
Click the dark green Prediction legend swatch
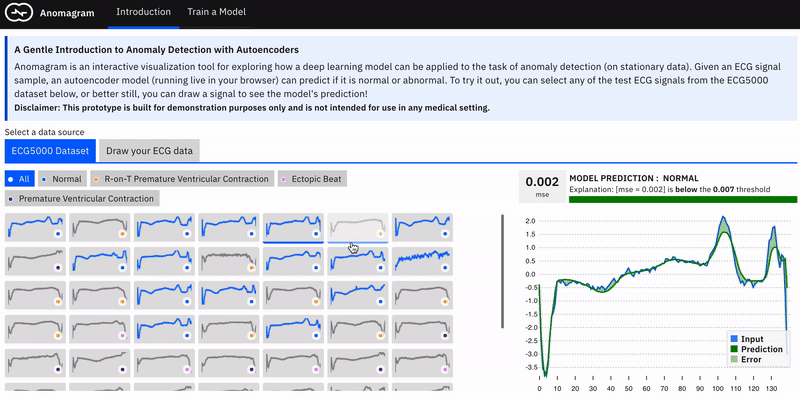tap(734, 350)
